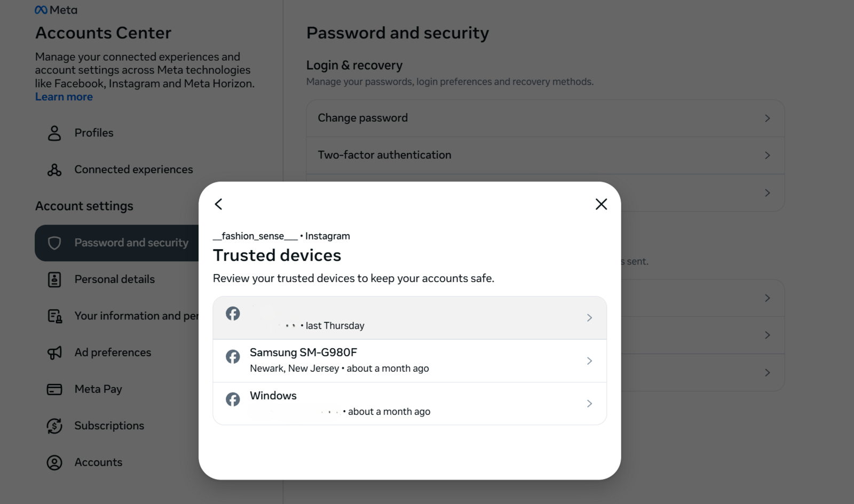Click the Meta Pay card icon
Screen dimensions: 854x504
pos(54,389)
